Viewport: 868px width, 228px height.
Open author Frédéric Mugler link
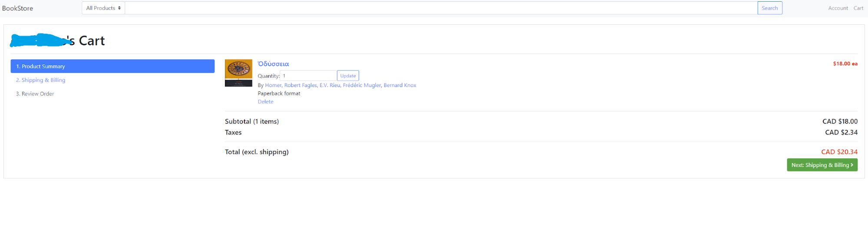point(362,85)
